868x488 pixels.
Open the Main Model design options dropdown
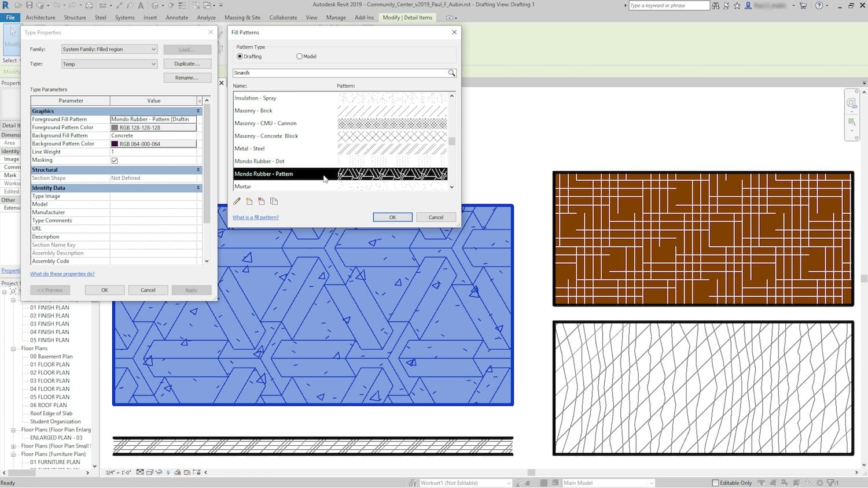608,483
